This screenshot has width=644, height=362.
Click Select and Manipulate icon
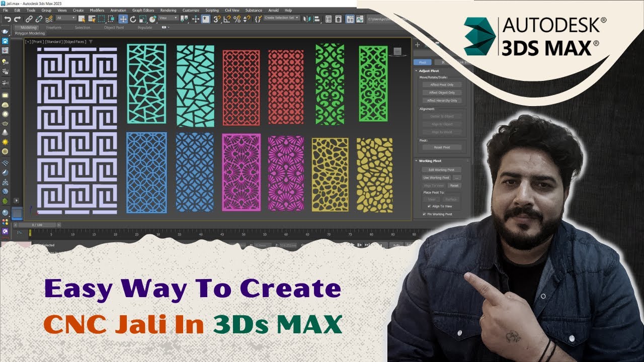click(x=196, y=19)
